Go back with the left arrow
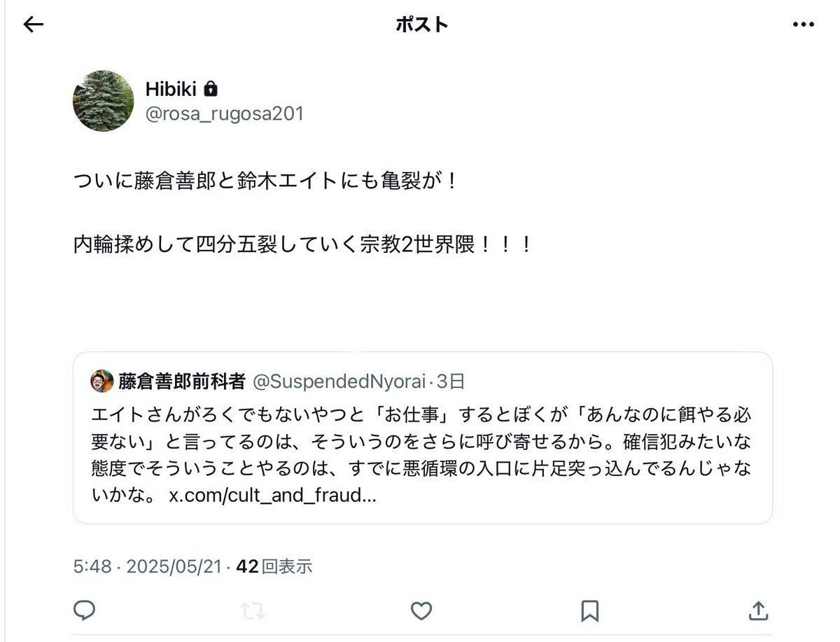This screenshot has height=642, width=840. point(33,25)
